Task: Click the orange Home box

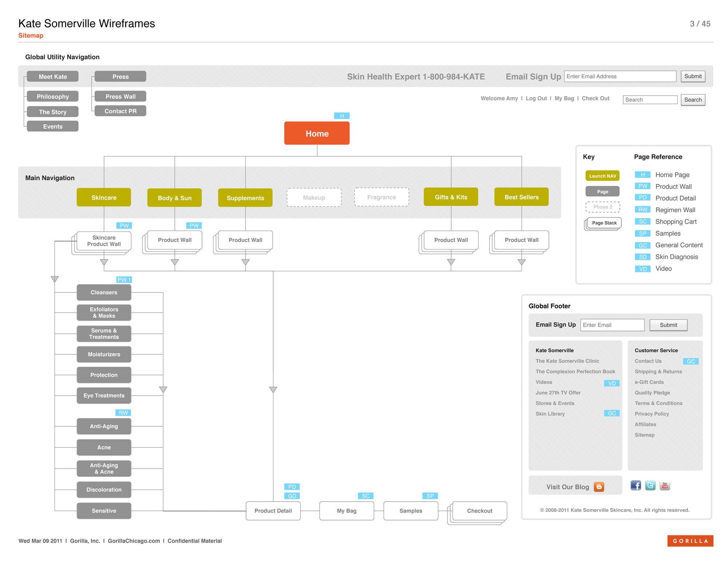Action: (317, 133)
